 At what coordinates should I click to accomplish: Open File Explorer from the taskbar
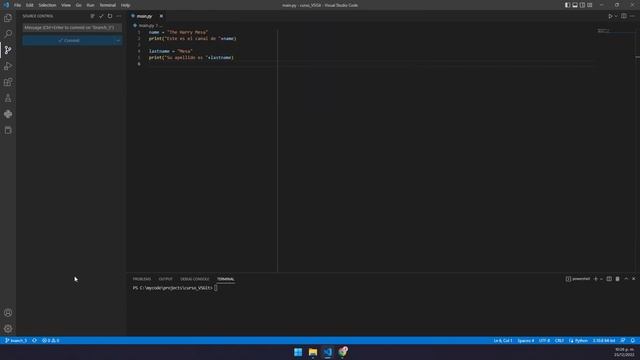pyautogui.click(x=313, y=352)
